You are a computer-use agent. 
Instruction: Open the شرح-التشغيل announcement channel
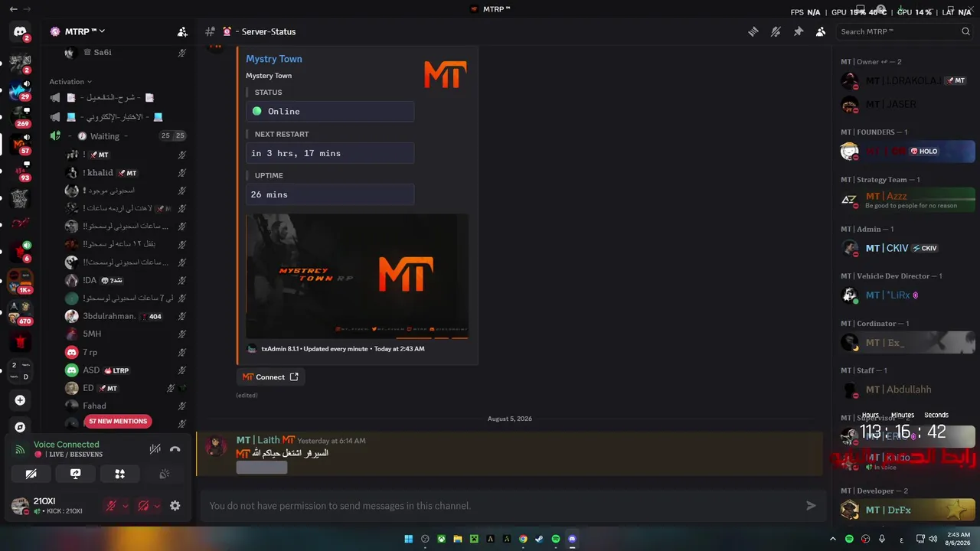(117, 98)
